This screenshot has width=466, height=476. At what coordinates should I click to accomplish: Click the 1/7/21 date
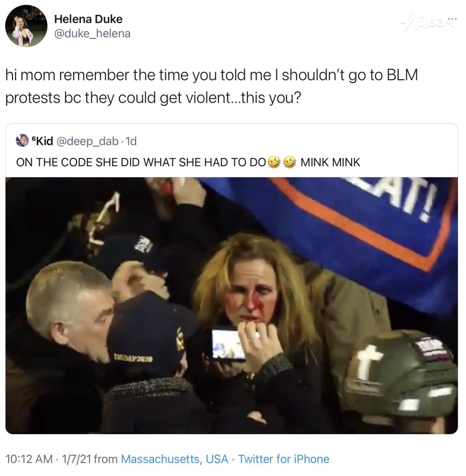76,459
